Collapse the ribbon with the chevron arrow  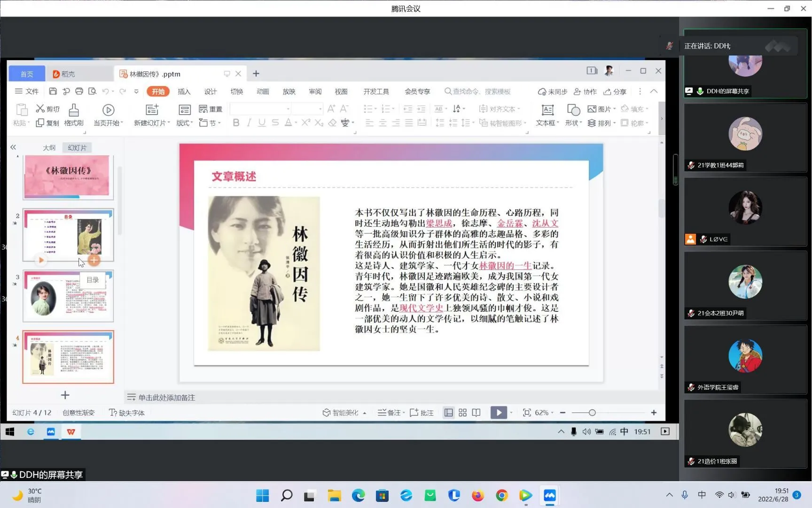point(654,91)
